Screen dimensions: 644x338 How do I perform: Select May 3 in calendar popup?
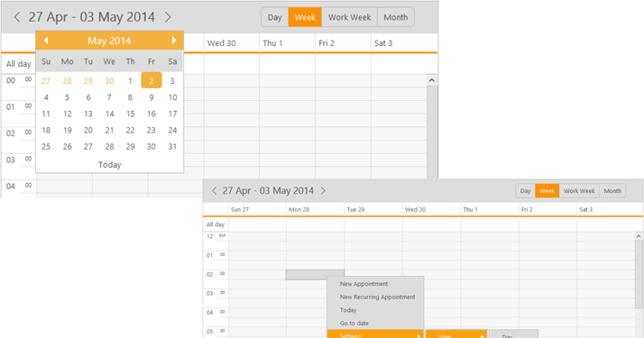coord(172,81)
